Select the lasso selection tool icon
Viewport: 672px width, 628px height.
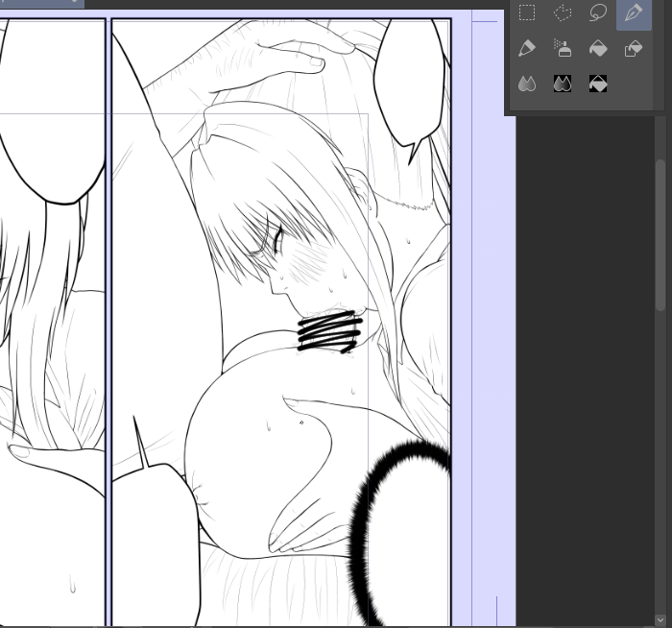point(598,12)
